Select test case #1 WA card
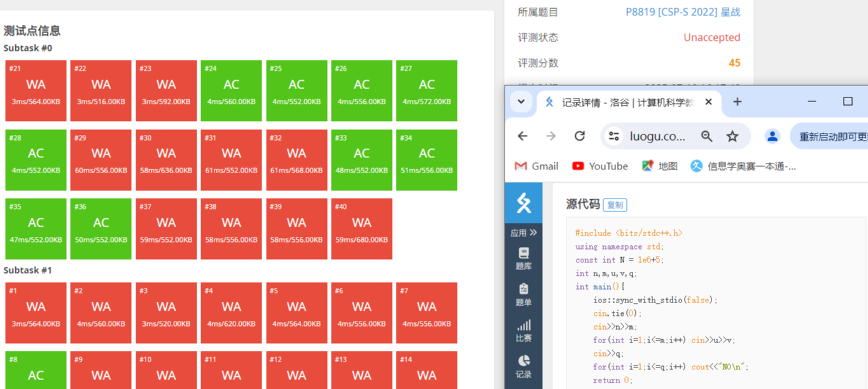The height and width of the screenshot is (389, 868). (36, 313)
